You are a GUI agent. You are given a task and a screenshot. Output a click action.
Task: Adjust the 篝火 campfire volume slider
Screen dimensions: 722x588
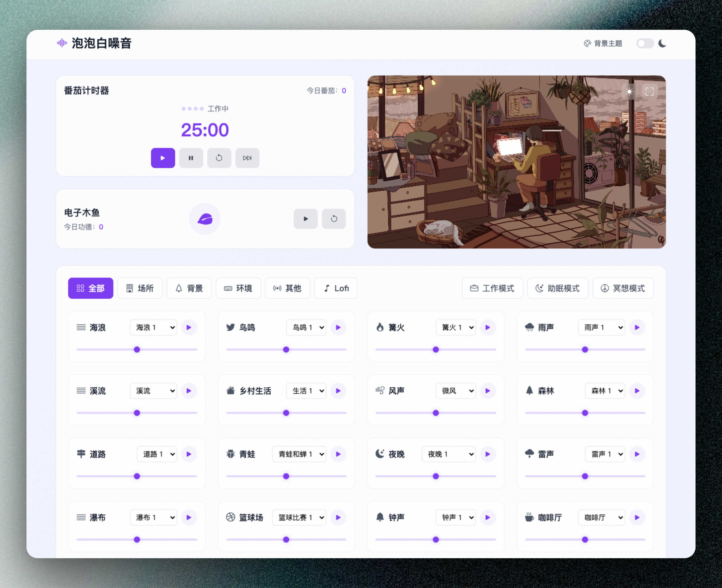tap(436, 350)
